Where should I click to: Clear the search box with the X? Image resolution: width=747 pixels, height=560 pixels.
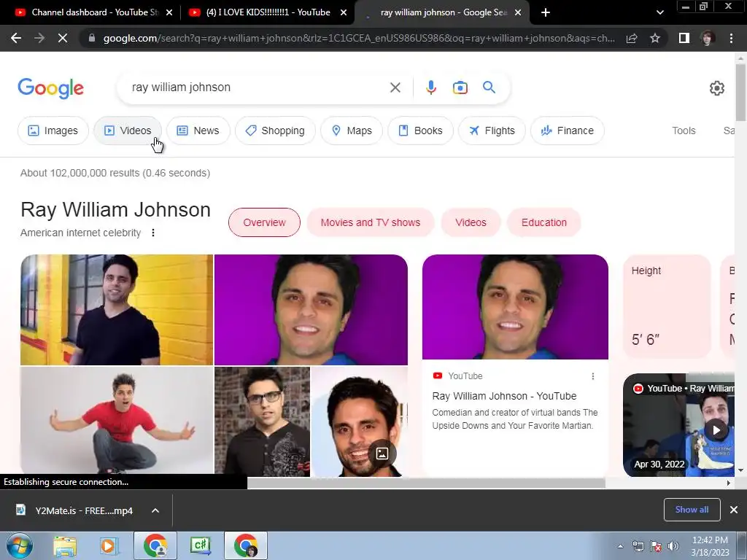click(x=395, y=87)
